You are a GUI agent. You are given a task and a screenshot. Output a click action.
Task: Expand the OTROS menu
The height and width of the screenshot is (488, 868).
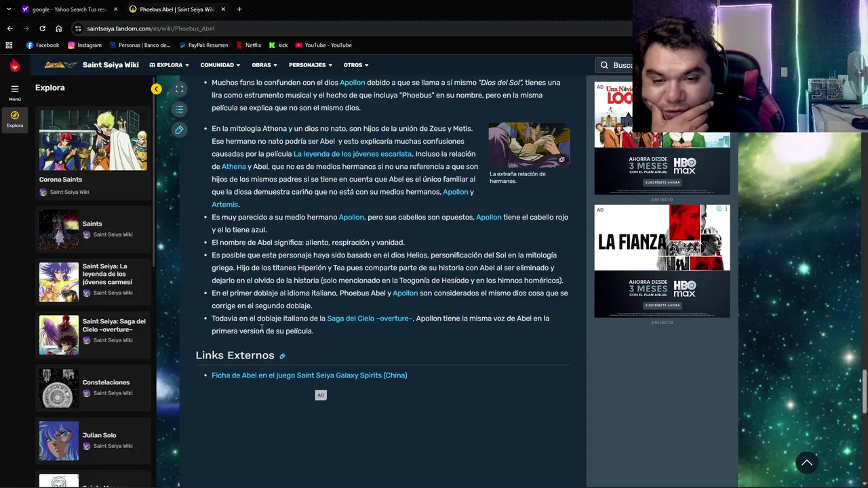[x=356, y=65]
